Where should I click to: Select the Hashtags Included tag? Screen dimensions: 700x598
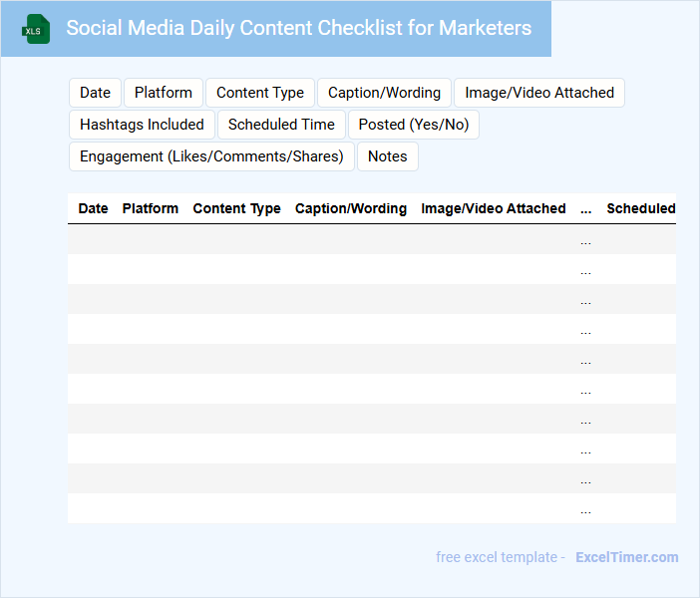pos(142,125)
